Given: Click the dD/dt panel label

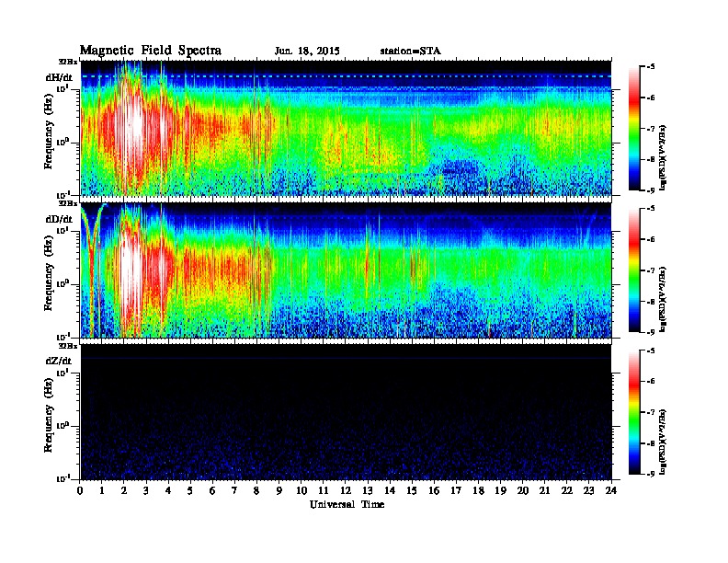Looking at the screenshot, I should 59,219.
